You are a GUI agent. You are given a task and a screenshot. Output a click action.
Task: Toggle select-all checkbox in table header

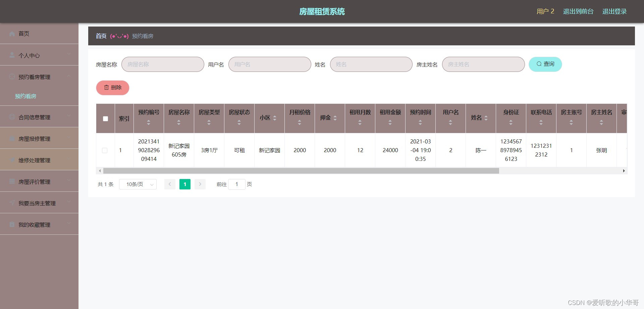[x=105, y=119]
